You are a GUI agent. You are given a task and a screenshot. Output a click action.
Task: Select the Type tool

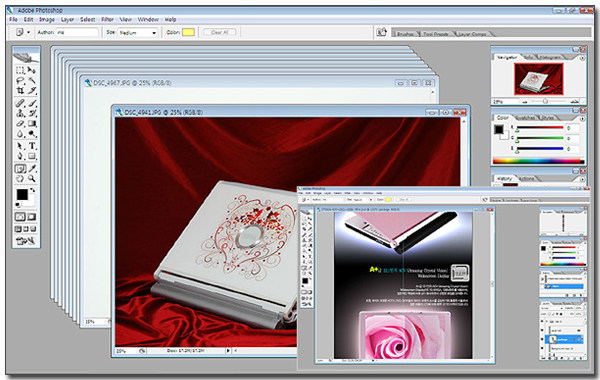click(32, 146)
